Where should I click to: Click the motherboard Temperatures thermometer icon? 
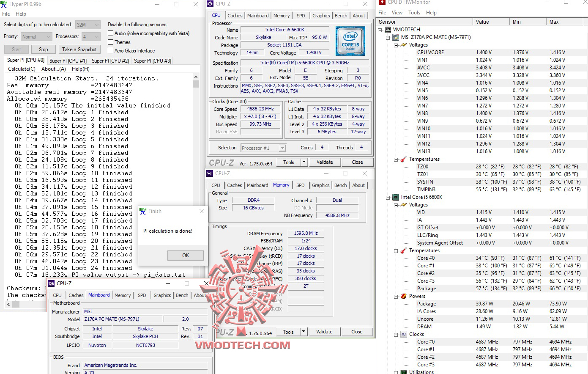[404, 159]
